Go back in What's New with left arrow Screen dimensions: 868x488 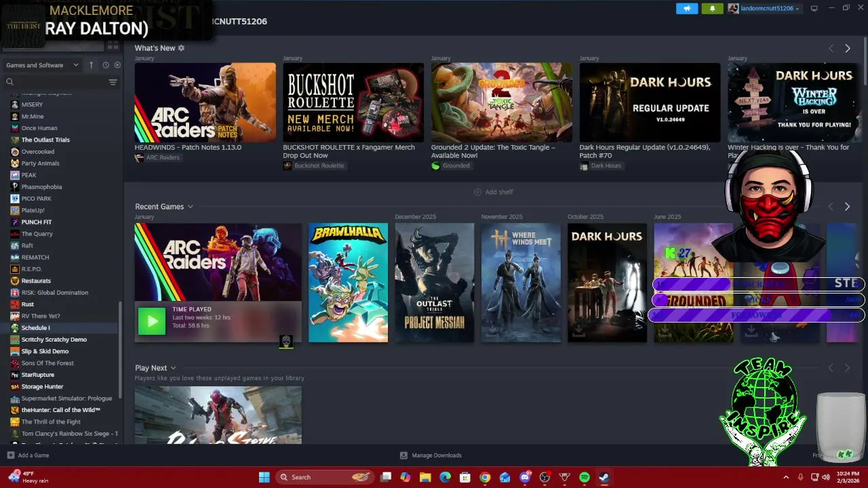coord(831,48)
